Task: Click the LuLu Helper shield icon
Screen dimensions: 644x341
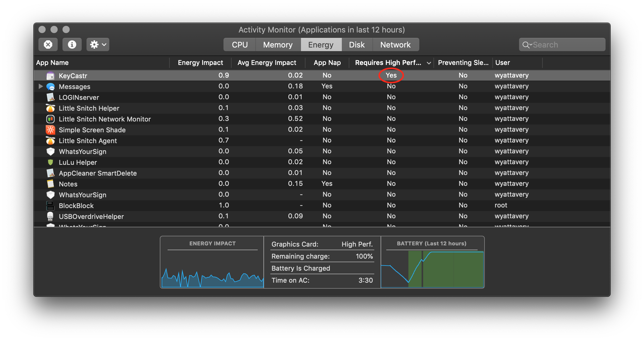Action: tap(50, 162)
